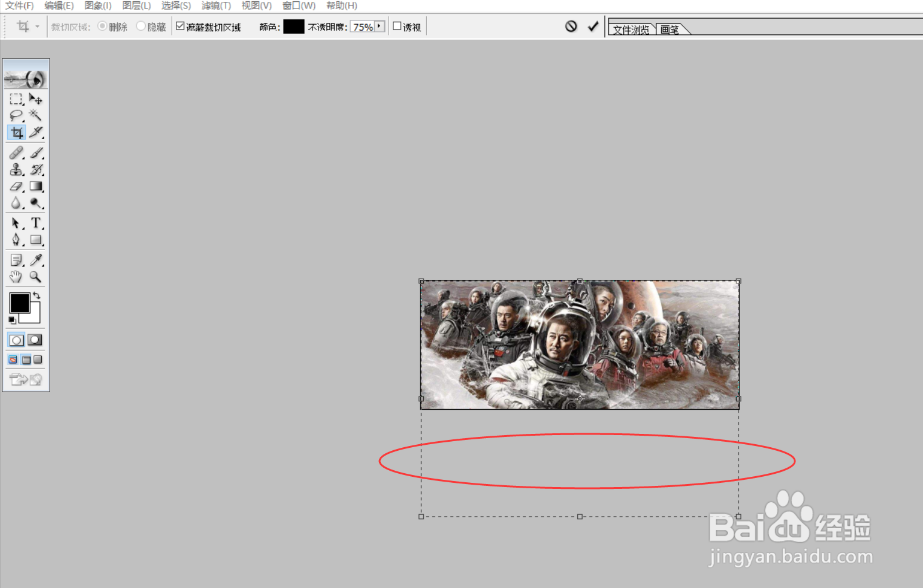This screenshot has width=923, height=588.
Task: Select the Move tool
Action: pos(36,99)
